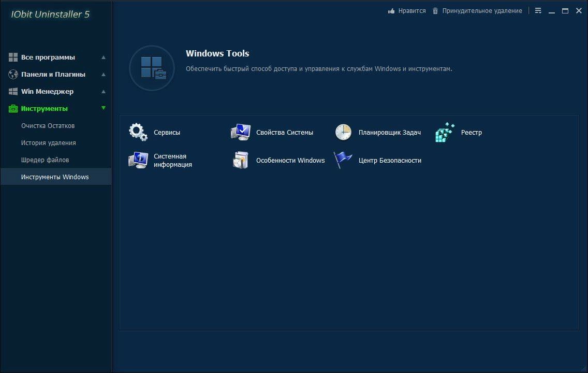The height and width of the screenshot is (373, 588).
Task: Open the Панели и Плагины label
Action: [x=53, y=74]
